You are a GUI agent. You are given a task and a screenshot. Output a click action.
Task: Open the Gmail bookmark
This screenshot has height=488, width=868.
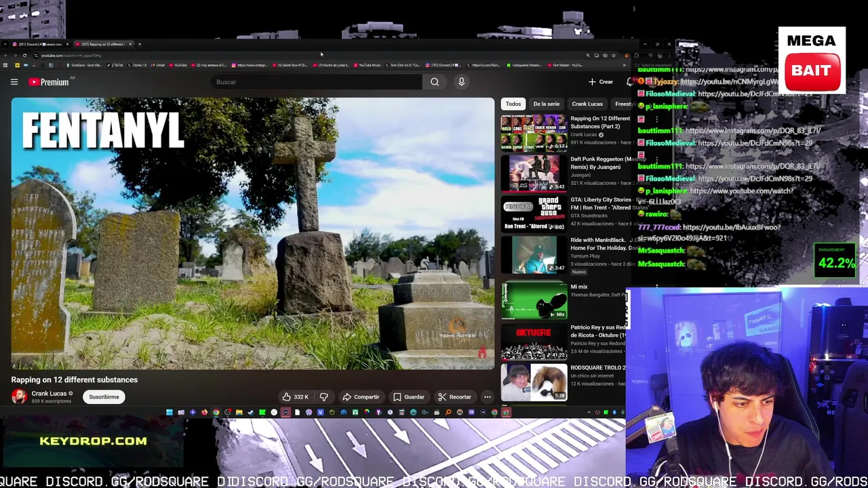pyautogui.click(x=157, y=65)
